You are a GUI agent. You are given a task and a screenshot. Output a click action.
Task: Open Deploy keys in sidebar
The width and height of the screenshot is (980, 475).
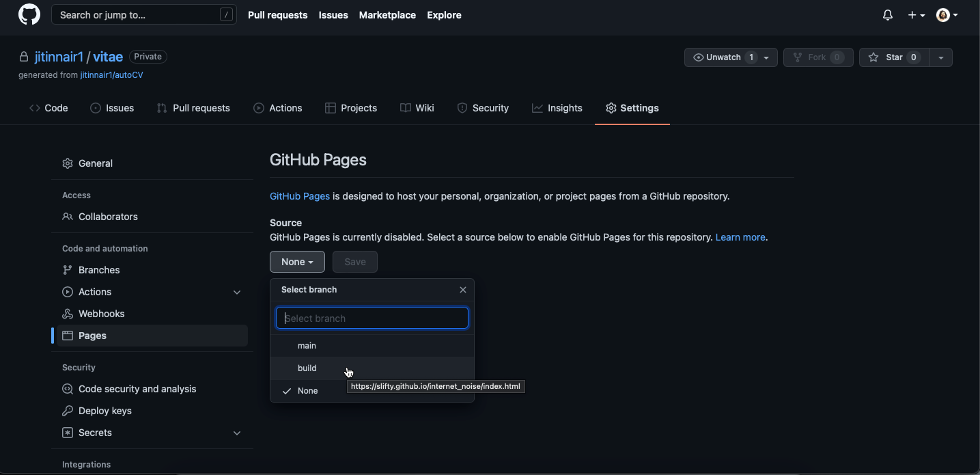(152, 411)
